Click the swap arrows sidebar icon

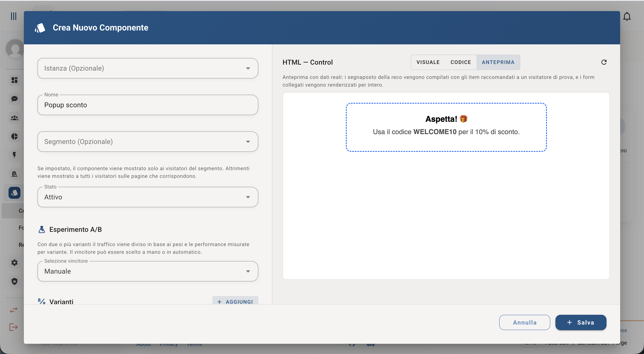13,310
